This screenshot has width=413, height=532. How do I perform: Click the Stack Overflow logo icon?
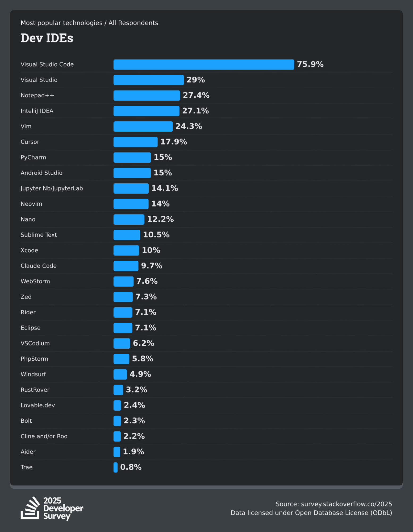click(30, 508)
